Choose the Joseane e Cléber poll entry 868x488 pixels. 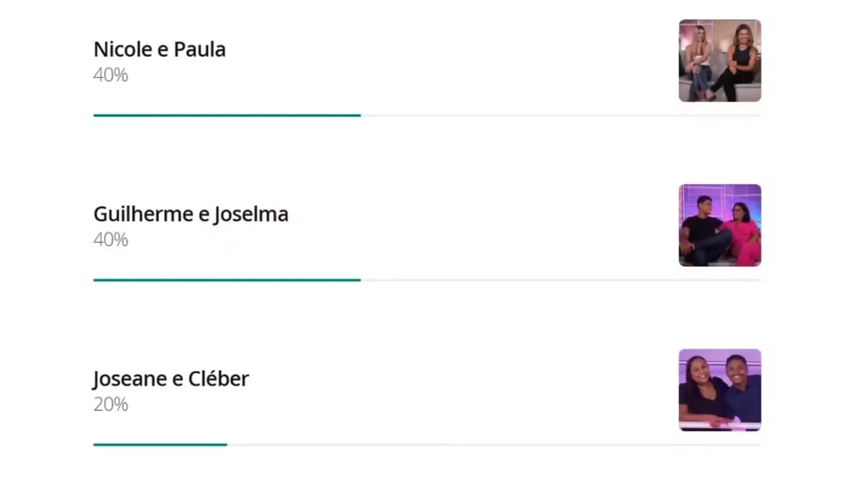170,379
